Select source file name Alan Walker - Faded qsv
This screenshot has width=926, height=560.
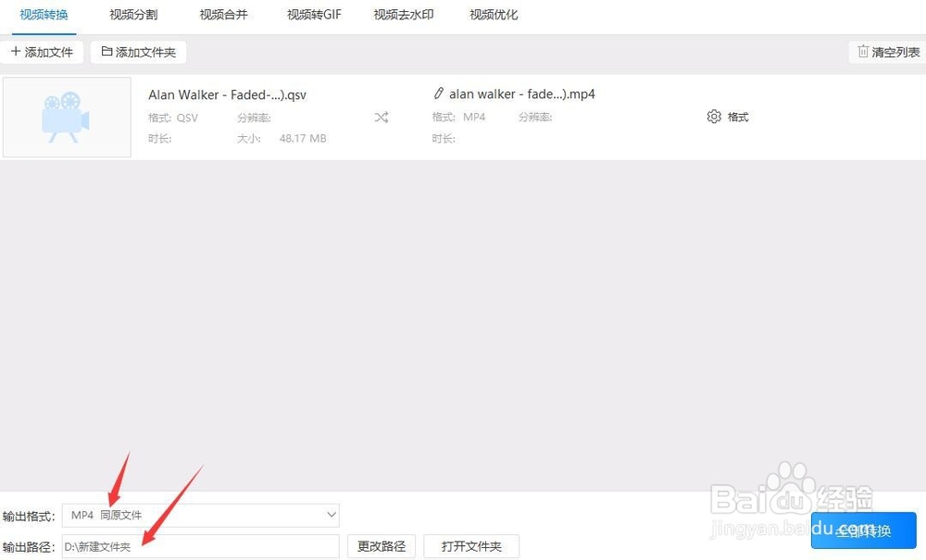[228, 94]
